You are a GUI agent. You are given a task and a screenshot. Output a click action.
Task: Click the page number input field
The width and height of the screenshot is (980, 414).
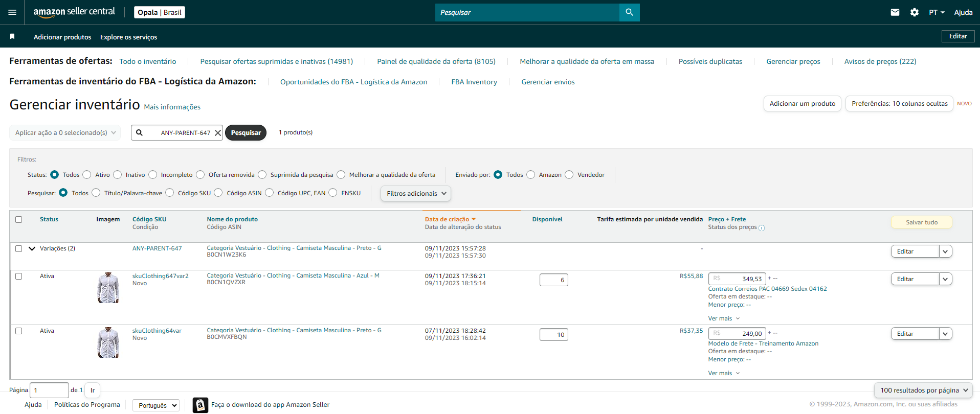(49, 390)
